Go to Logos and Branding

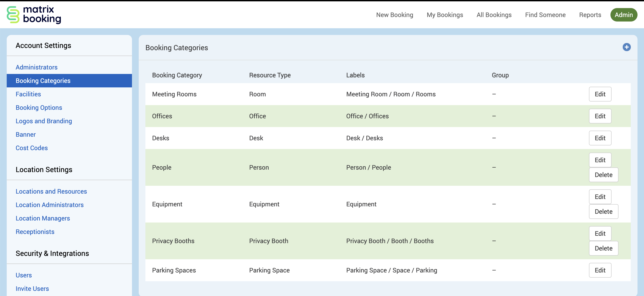pyautogui.click(x=44, y=121)
